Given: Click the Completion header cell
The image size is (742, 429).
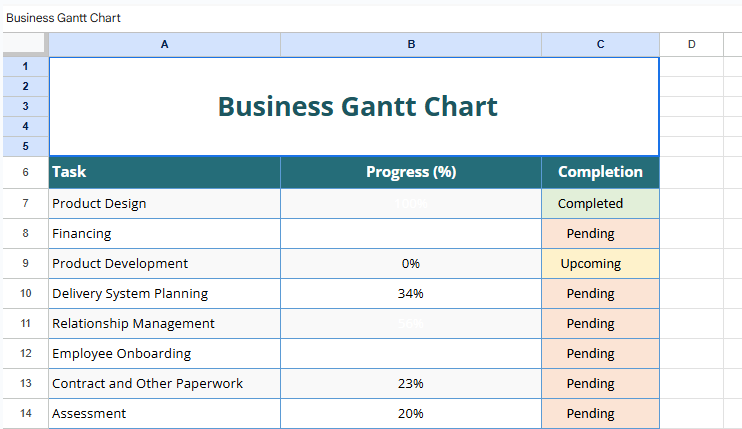Looking at the screenshot, I should click(x=600, y=172).
